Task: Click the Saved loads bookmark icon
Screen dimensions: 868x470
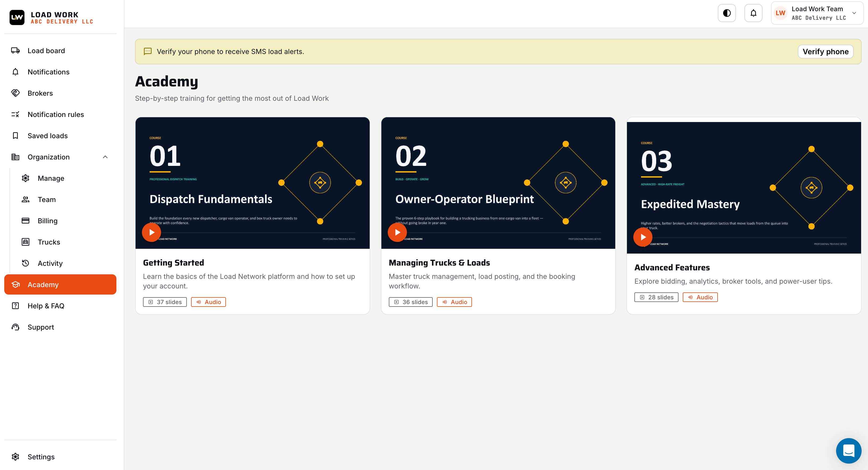Action: click(x=15, y=136)
